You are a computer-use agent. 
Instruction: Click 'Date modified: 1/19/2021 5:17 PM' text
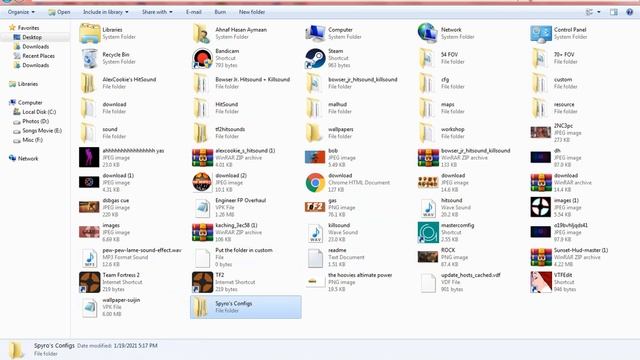(117, 346)
